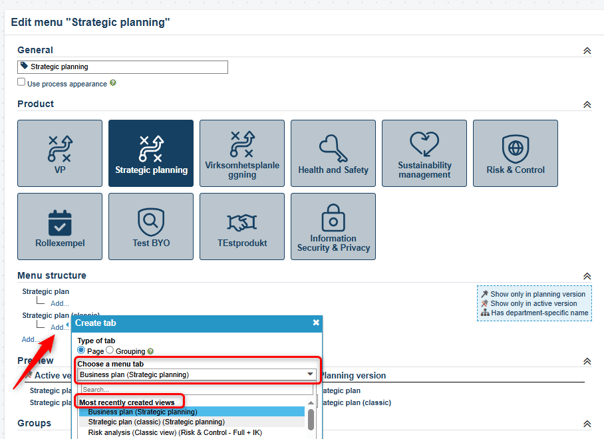Enable the Use process appearance checkbox
Screen dimensions: 604x439
click(x=22, y=83)
